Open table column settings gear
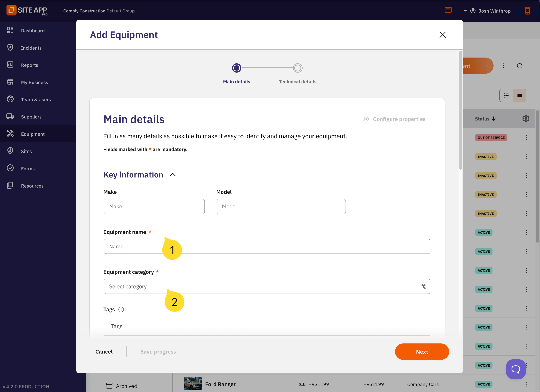 coord(526,118)
